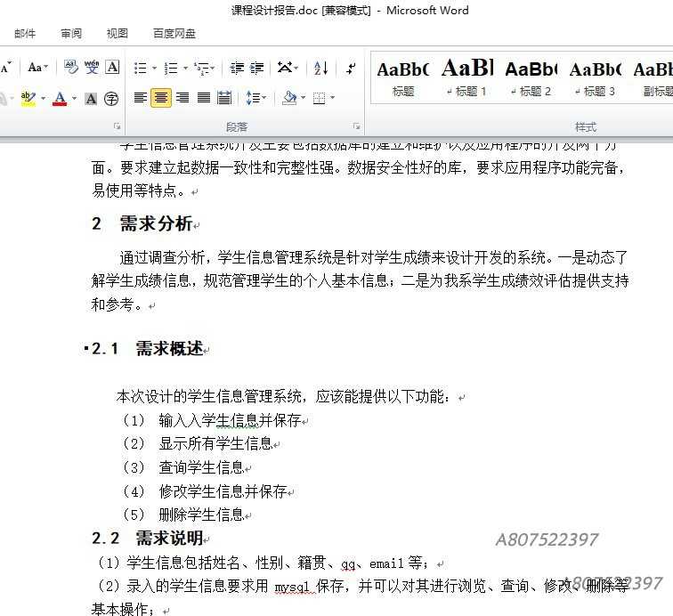Click the bullet list icon
Viewport: 673px width, 616px height.
pos(140,68)
